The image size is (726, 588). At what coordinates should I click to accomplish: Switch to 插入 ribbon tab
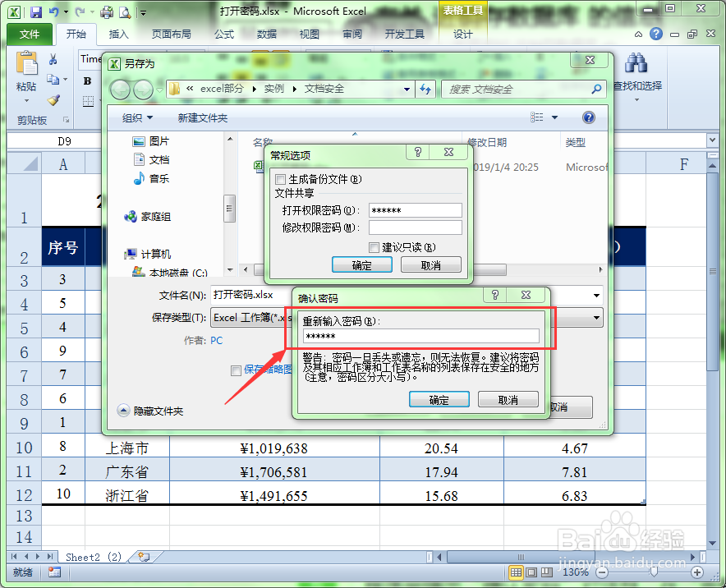tap(118, 34)
